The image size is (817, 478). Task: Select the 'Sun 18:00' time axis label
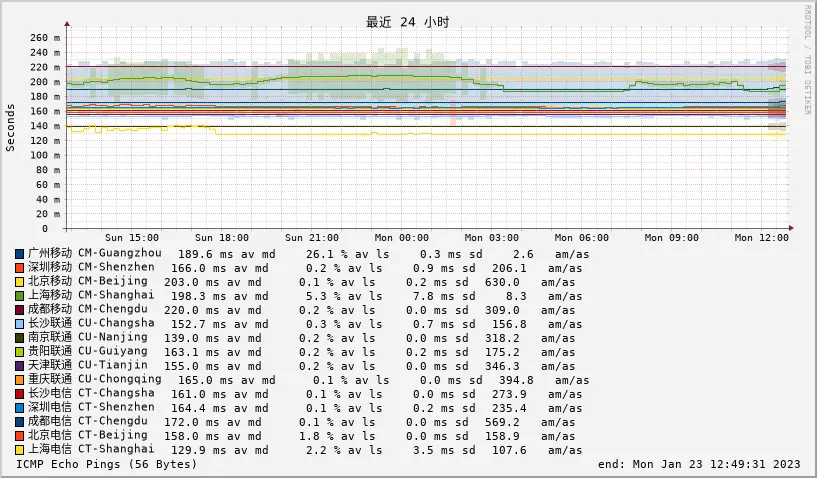[221, 238]
